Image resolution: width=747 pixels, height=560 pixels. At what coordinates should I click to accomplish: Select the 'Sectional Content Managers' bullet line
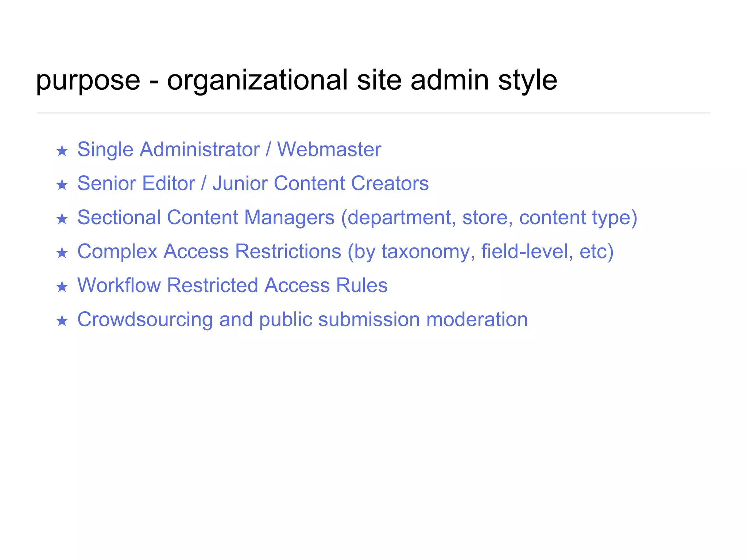357,218
